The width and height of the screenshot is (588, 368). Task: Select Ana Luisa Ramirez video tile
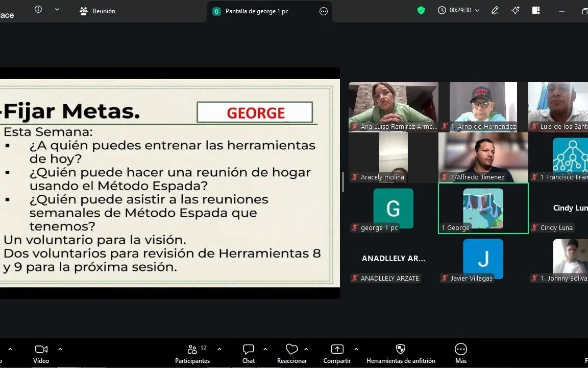[394, 107]
